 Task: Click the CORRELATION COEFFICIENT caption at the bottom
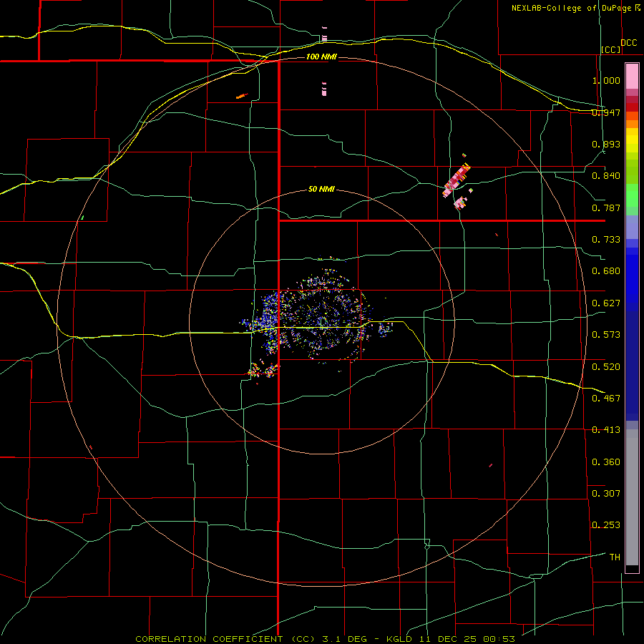point(326,639)
